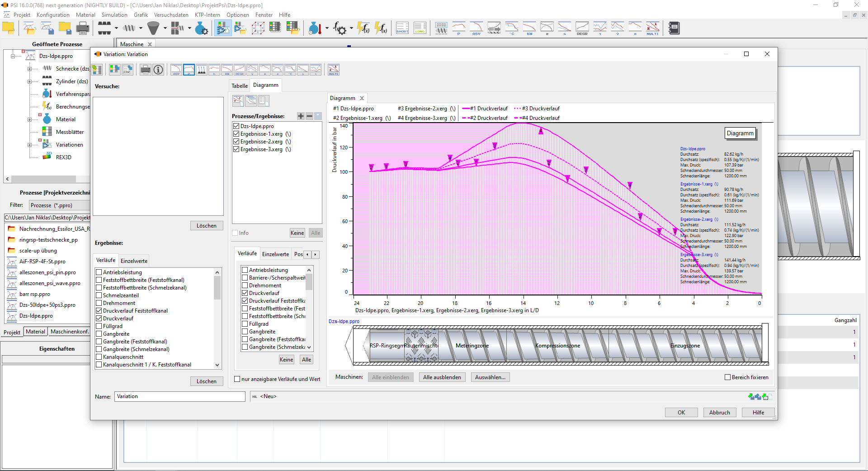The height and width of the screenshot is (471, 868).
Task: Select the ASV curve icon in the main toolbar
Action: point(476,28)
